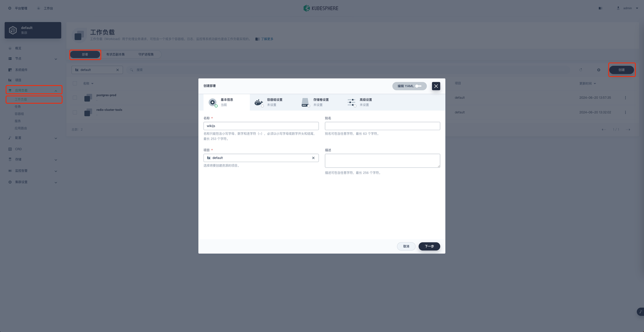The height and width of the screenshot is (332, 644).
Task: Click the workload 搜索 search field
Action: 348,70
